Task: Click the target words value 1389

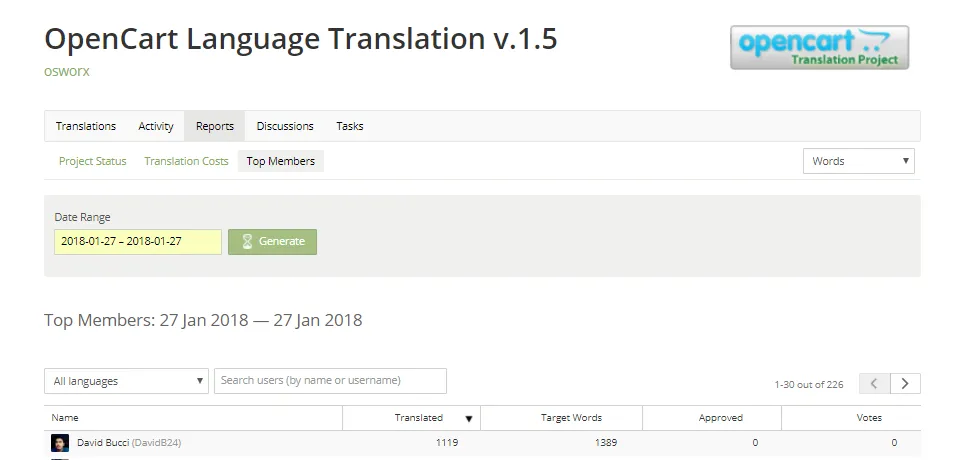Action: 606,443
